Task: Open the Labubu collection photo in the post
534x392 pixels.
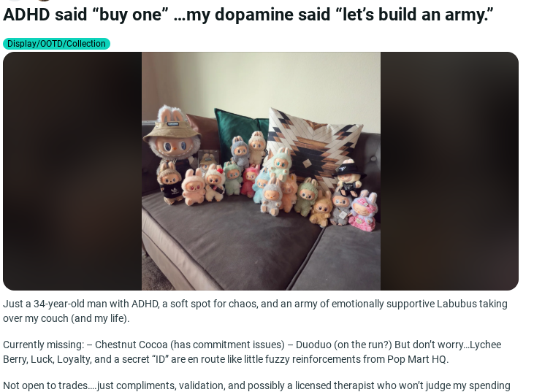Action: click(261, 171)
